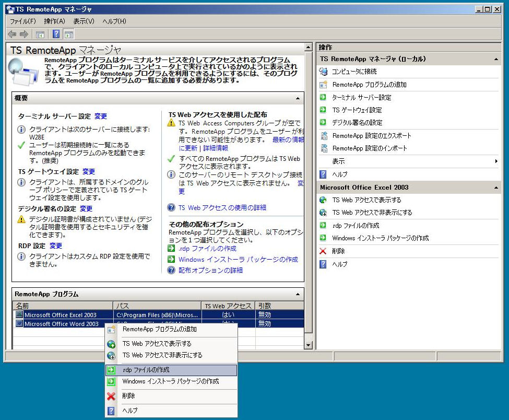509x420 pixels.
Task: Click the ヘルプ icon under TS RemoteApp マネージャ actions
Action: pyautogui.click(x=323, y=174)
